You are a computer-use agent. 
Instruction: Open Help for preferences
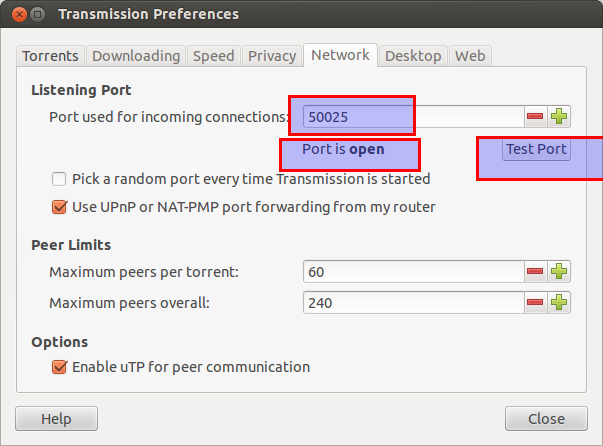coord(57,419)
